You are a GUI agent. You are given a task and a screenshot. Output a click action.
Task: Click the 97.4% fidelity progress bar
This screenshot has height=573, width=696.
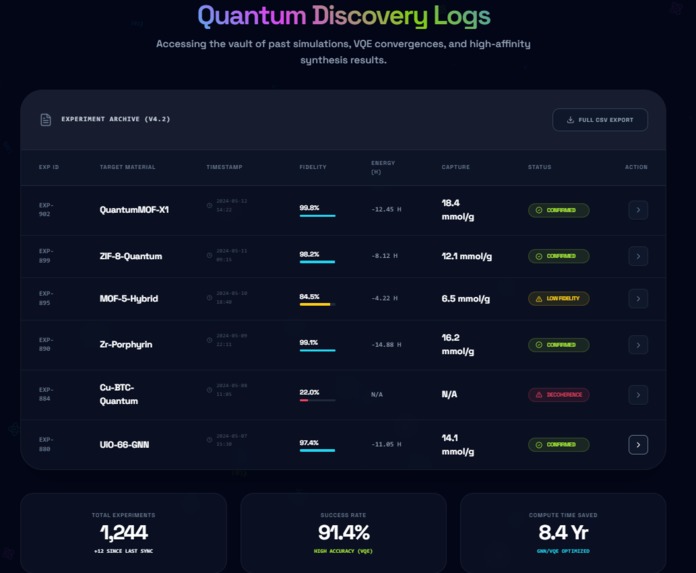coord(317,450)
